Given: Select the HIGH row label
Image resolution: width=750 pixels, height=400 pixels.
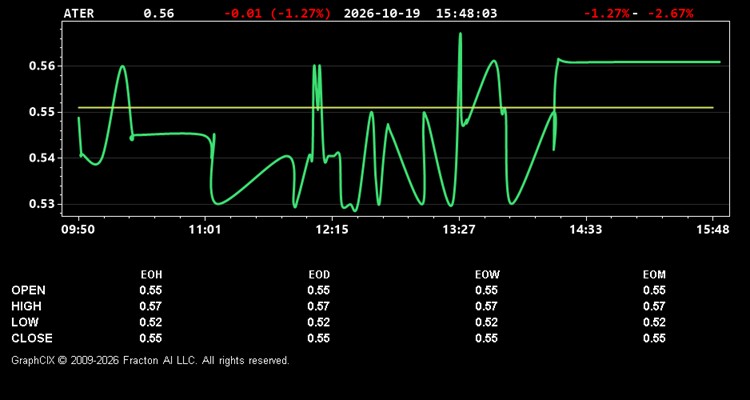Looking at the screenshot, I should [x=26, y=306].
